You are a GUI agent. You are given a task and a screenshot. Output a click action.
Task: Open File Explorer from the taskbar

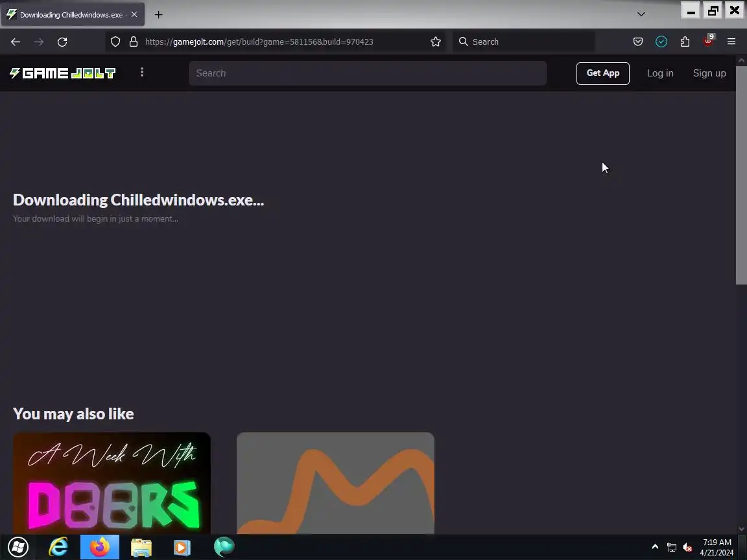[141, 547]
